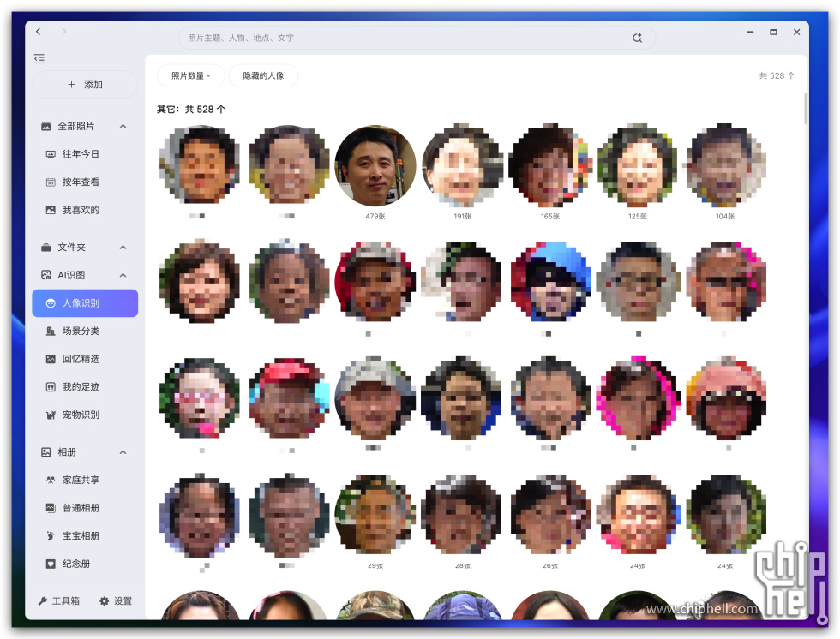Collapse AI识图 with its chevron
The image size is (840, 639).
click(x=123, y=275)
